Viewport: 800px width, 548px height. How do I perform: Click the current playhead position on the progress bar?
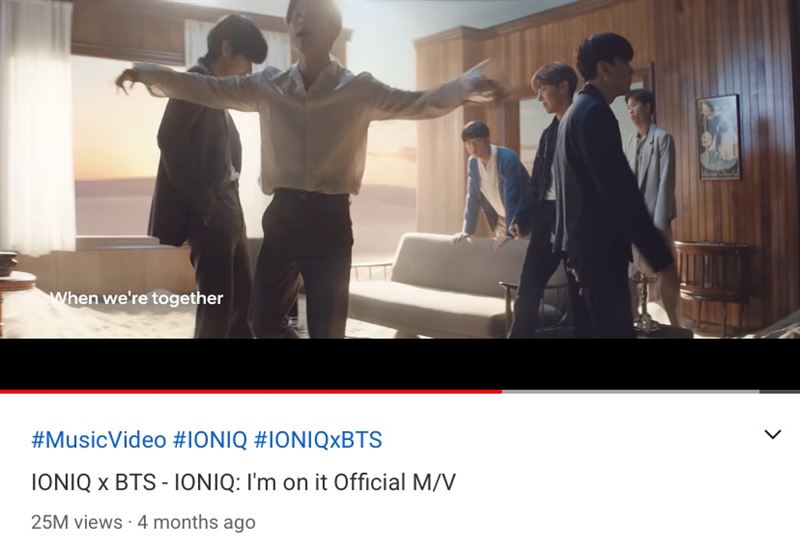click(502, 391)
